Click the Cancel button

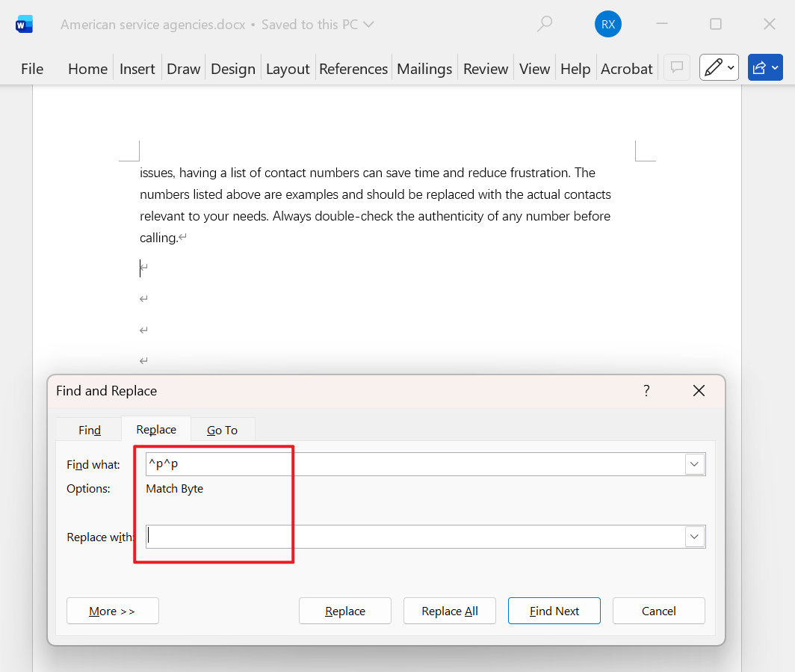pos(658,611)
